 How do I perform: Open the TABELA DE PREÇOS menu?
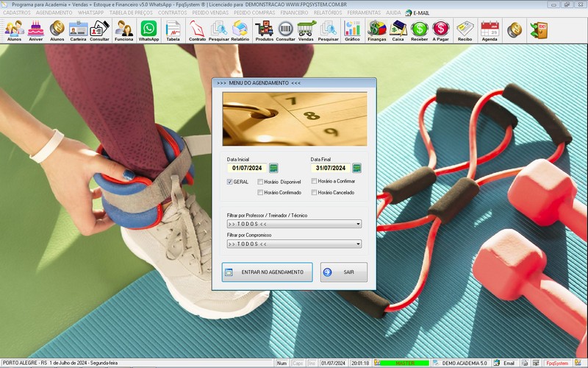(131, 13)
